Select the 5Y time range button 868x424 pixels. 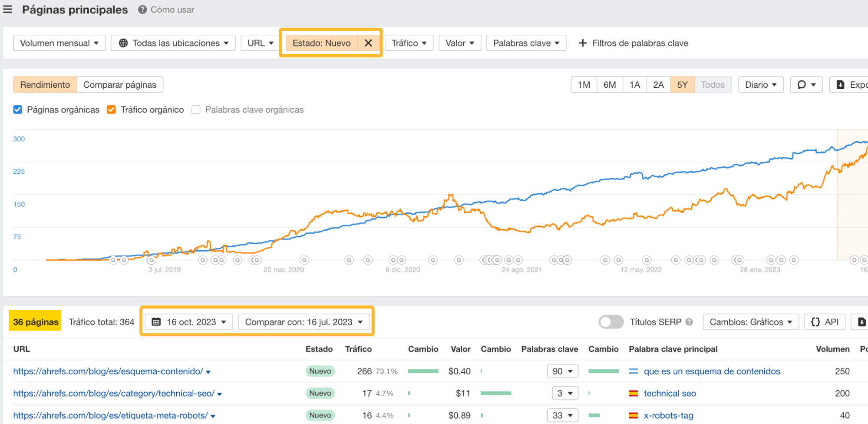(682, 84)
